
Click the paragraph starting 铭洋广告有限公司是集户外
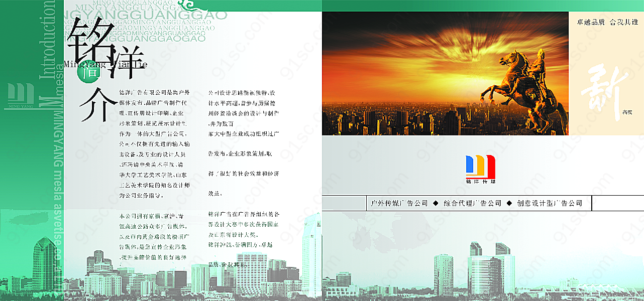pos(155,143)
